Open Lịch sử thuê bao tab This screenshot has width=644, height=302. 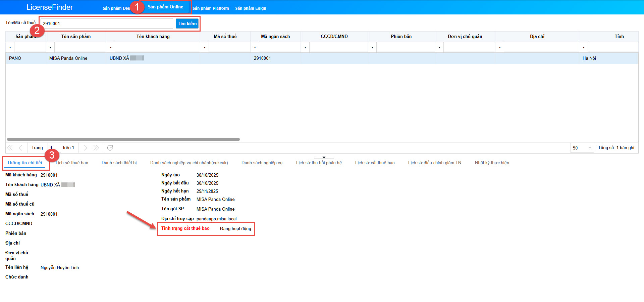point(72,163)
